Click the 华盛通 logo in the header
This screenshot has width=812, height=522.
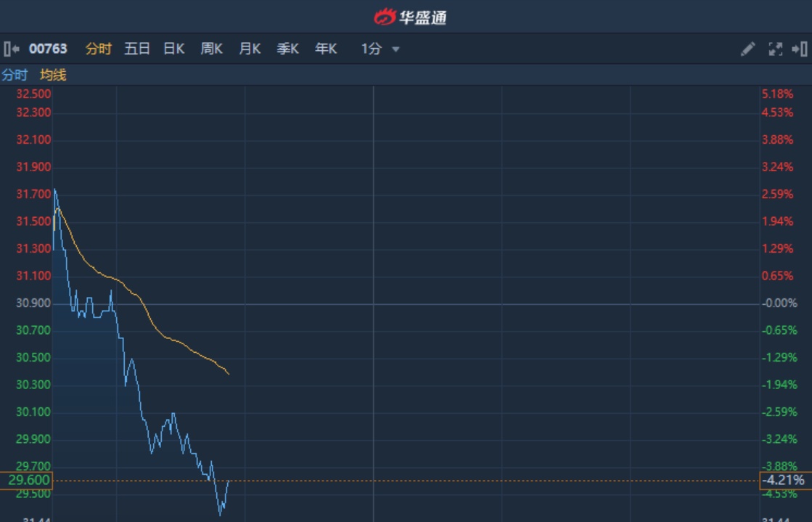(x=410, y=16)
